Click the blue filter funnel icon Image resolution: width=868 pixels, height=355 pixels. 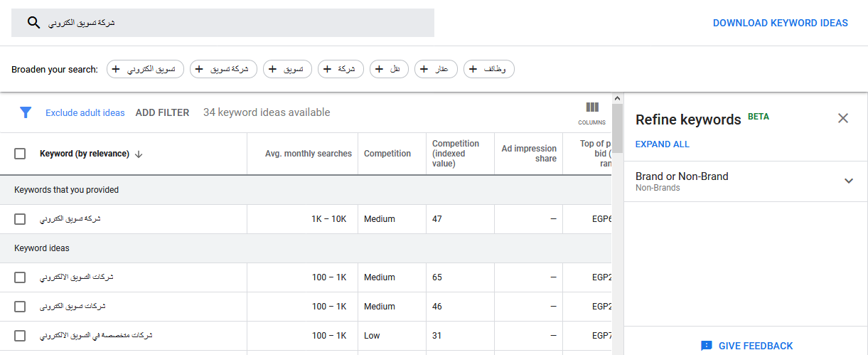[x=26, y=112]
